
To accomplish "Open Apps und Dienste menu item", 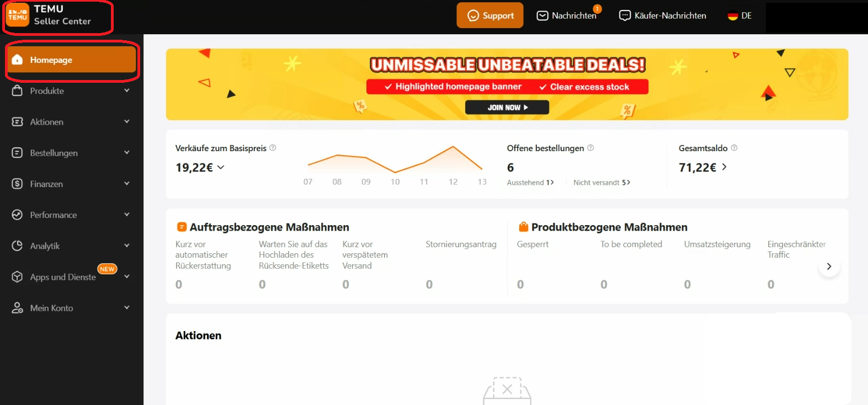I will click(x=62, y=277).
